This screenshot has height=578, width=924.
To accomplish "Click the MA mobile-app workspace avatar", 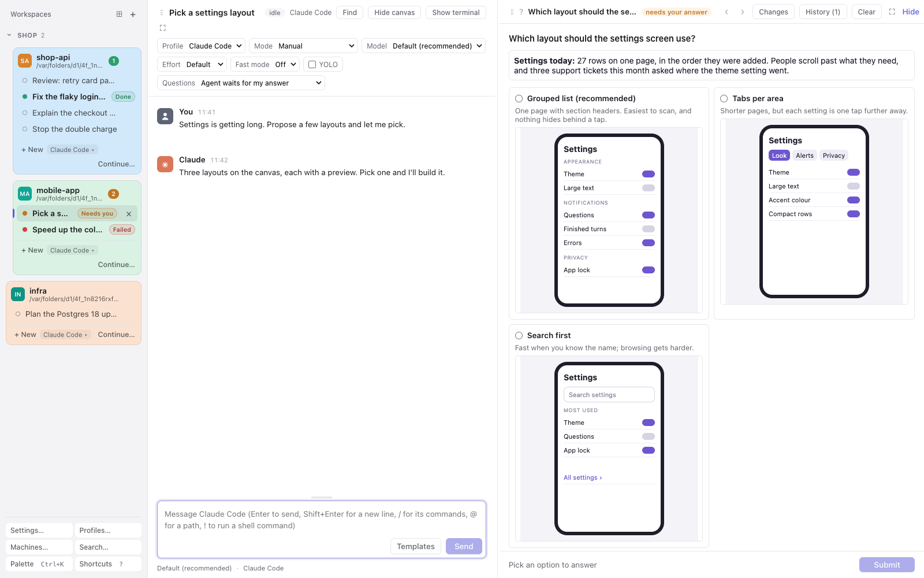I will coord(25,194).
